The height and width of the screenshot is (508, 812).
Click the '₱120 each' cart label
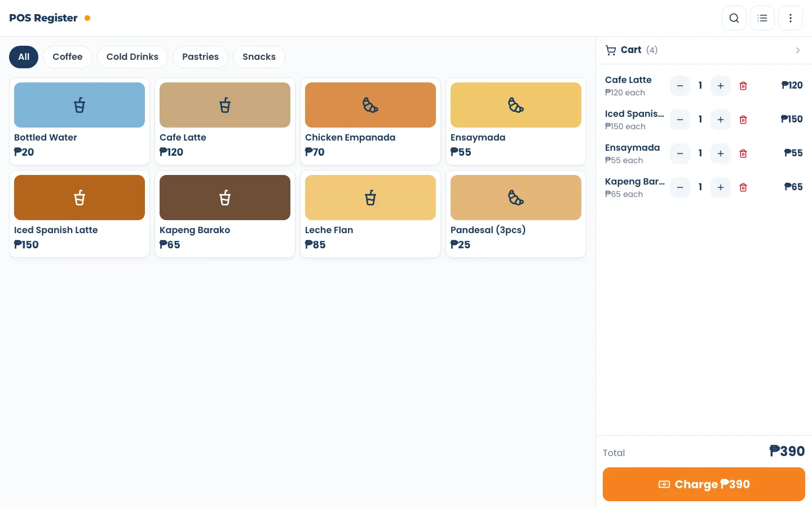click(x=625, y=93)
